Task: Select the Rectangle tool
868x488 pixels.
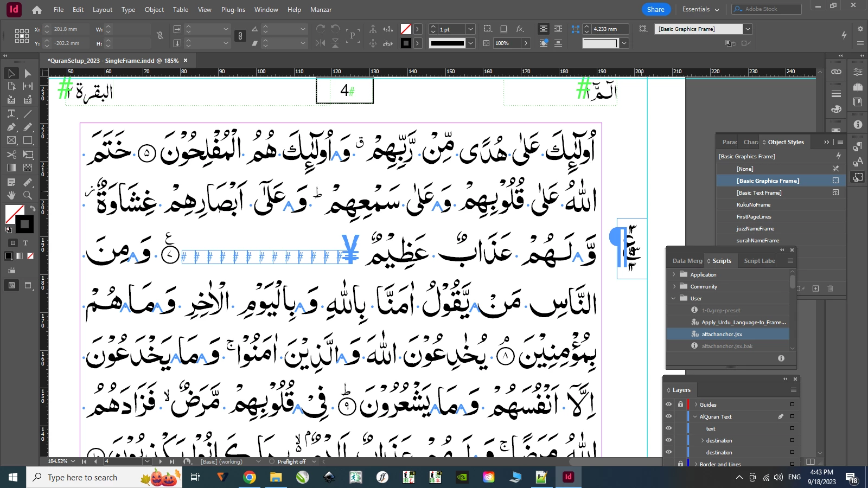Action: pos(28,140)
